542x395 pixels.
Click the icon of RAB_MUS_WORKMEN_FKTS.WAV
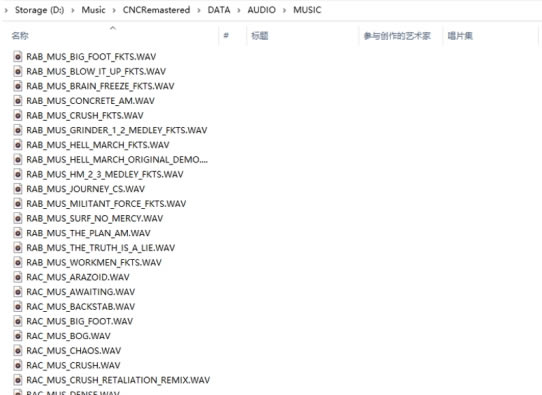click(18, 262)
